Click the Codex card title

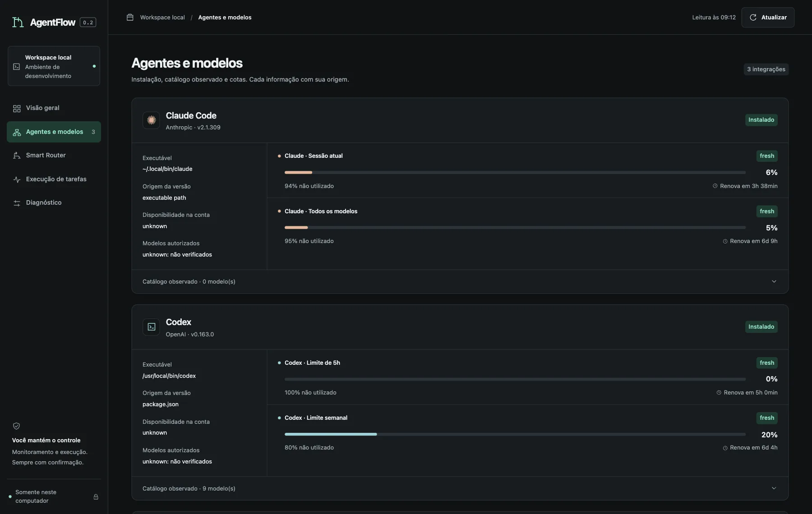(x=178, y=322)
